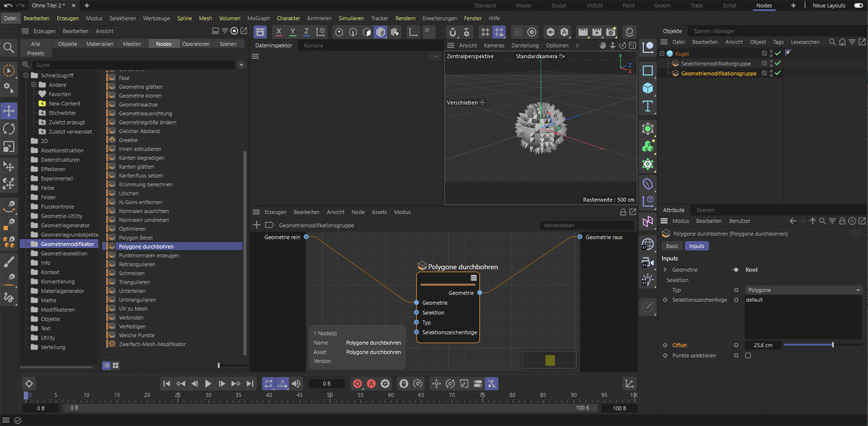Select the Move tool in left toolbar
This screenshot has width=868, height=426.
9,111
